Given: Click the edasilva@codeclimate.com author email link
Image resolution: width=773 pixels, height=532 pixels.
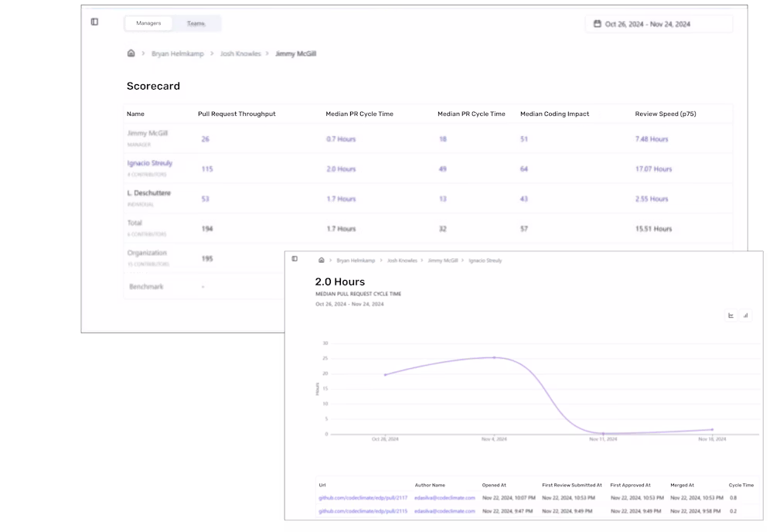Looking at the screenshot, I should tap(444, 498).
